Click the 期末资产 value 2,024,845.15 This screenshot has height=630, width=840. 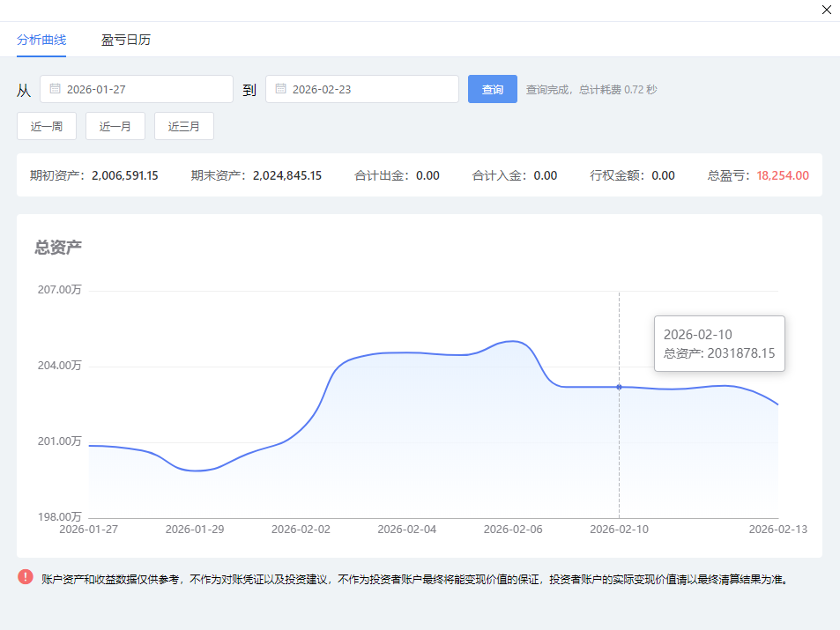click(286, 175)
